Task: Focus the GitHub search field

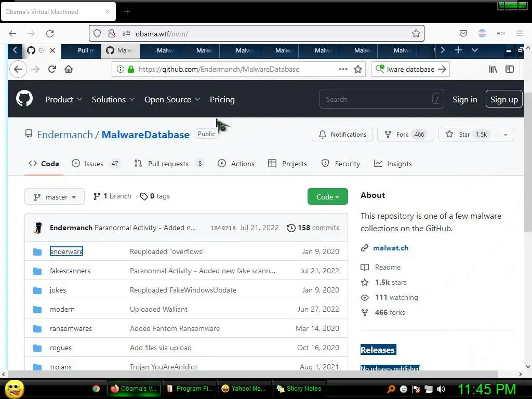Action: 382,99
